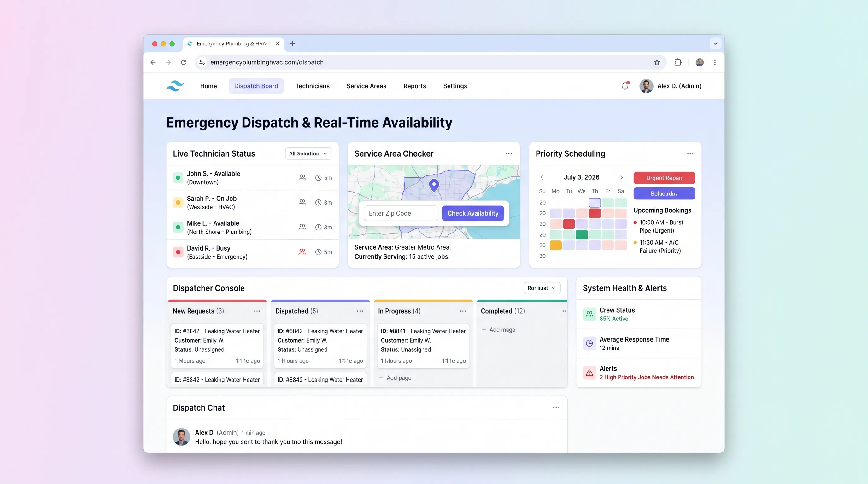Image resolution: width=868 pixels, height=484 pixels.
Task: Select the Mike L. - Available row
Action: pos(253,227)
